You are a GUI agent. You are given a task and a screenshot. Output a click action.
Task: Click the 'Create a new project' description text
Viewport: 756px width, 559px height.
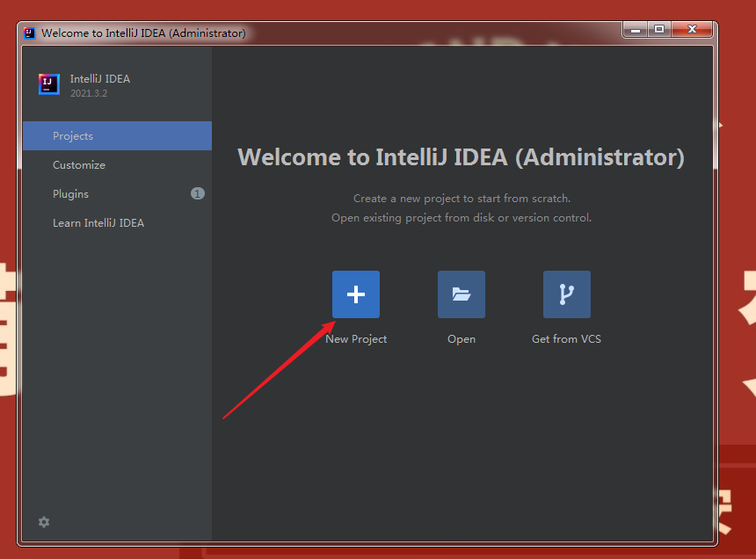click(x=462, y=199)
